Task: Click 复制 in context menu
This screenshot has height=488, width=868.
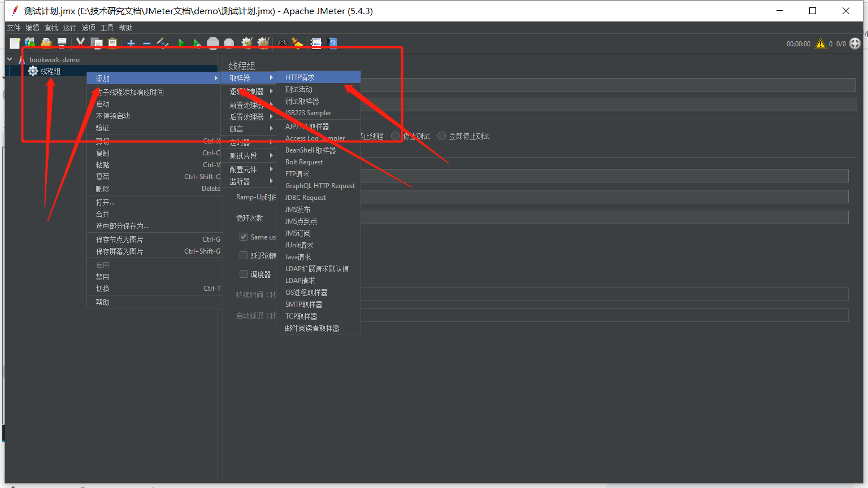Action: [x=154, y=153]
